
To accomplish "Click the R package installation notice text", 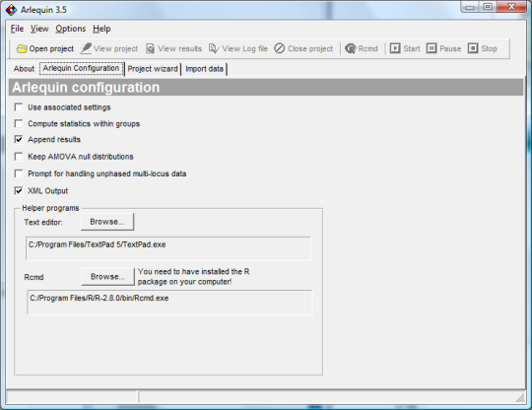I will [194, 277].
